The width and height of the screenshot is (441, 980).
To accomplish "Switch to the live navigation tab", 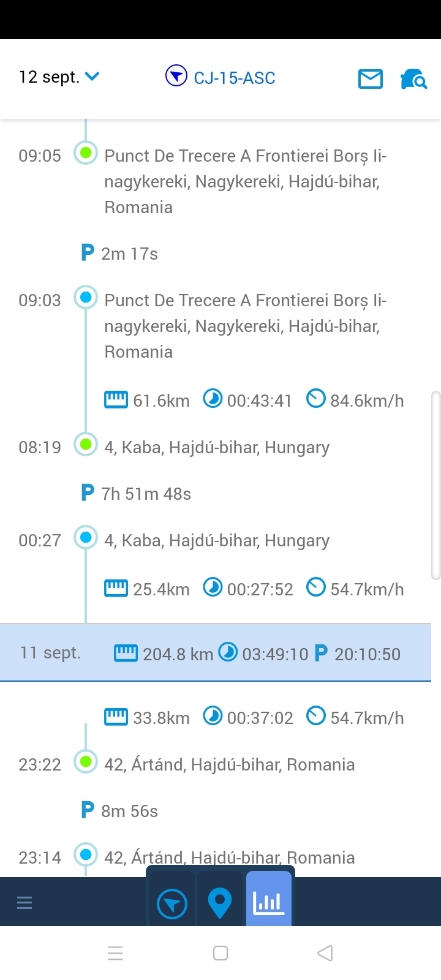I will tap(172, 903).
